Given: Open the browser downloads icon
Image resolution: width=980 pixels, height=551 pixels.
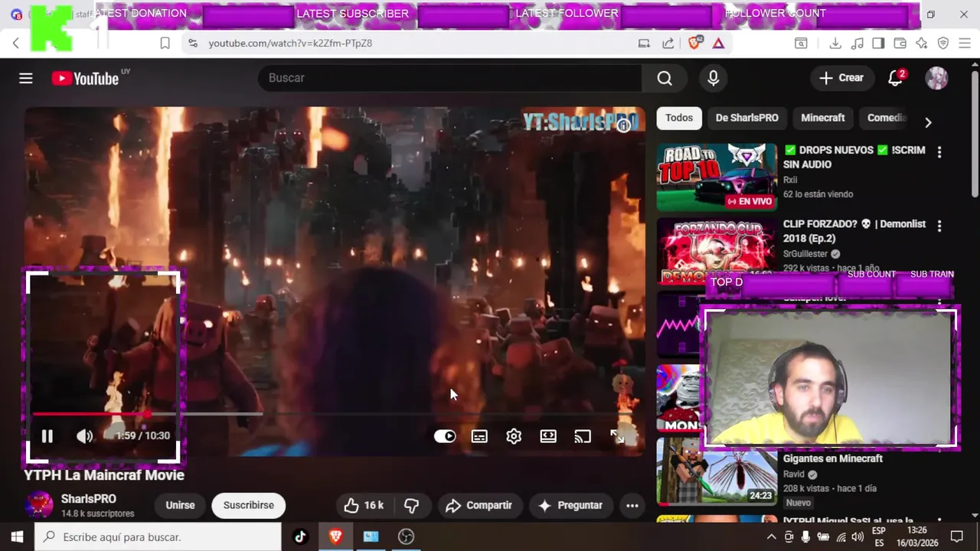Looking at the screenshot, I should [835, 44].
